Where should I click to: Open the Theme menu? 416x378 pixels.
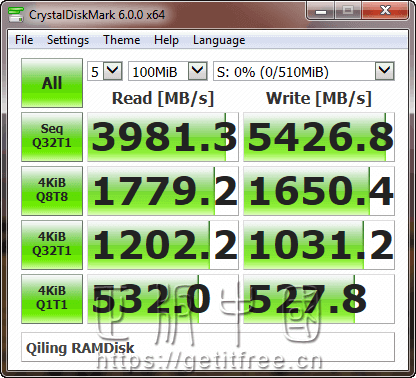[121, 40]
